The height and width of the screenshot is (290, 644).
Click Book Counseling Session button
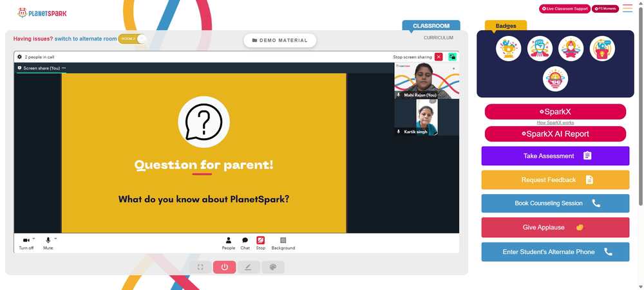555,203
